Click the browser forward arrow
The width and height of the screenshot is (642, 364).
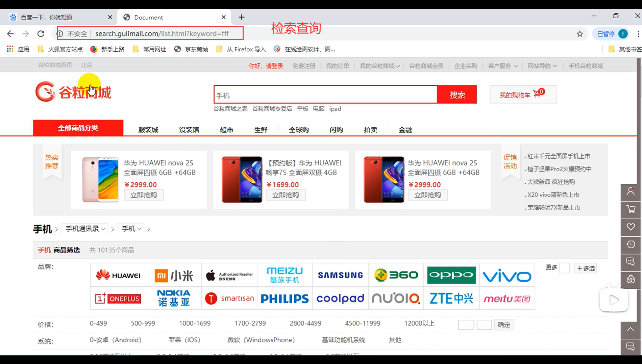[26, 34]
